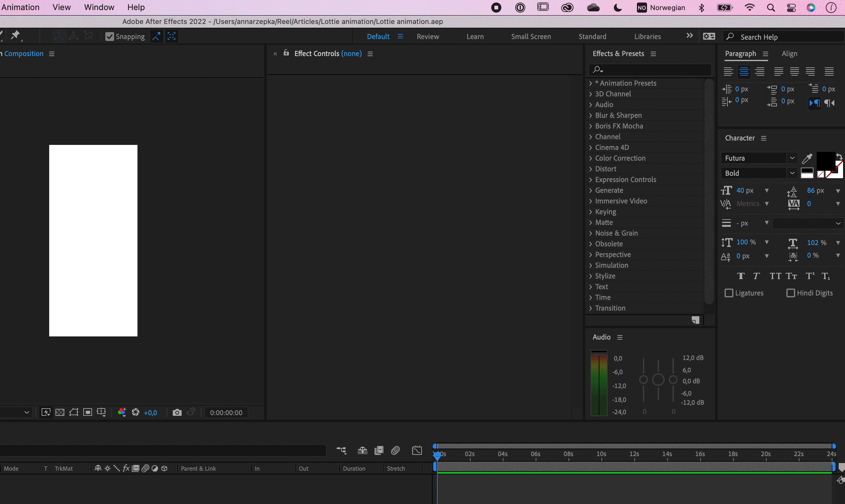Toggle snap features extending beyond edges icon

(156, 36)
